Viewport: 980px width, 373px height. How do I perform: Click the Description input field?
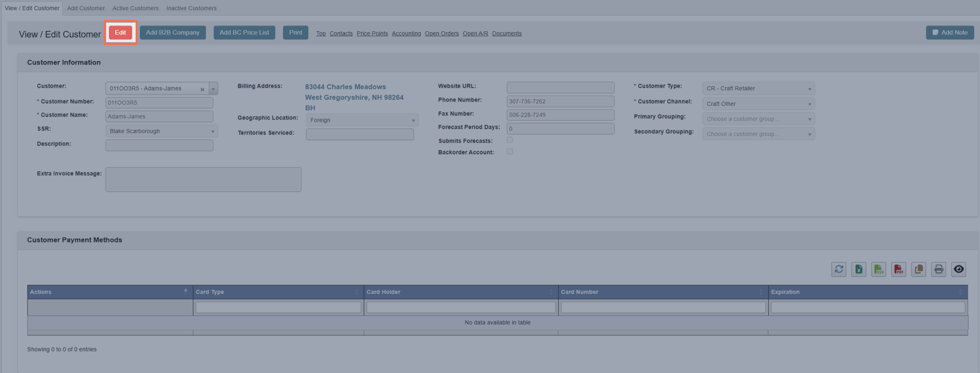159,145
